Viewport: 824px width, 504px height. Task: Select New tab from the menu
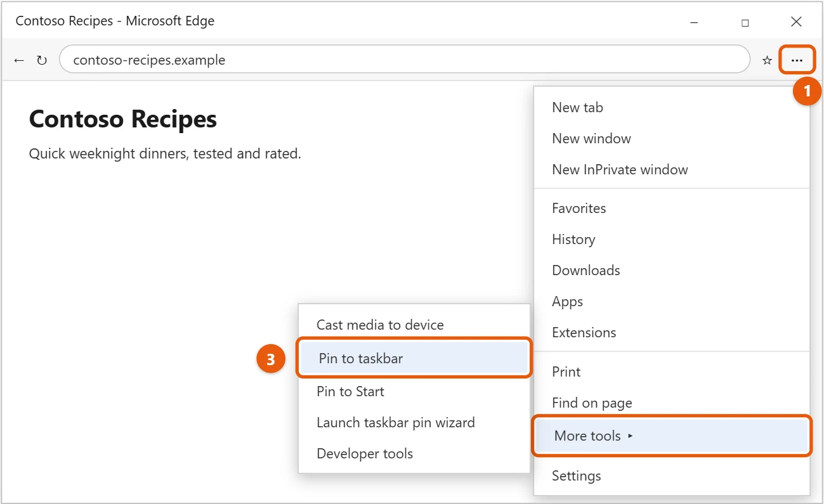click(x=672, y=108)
